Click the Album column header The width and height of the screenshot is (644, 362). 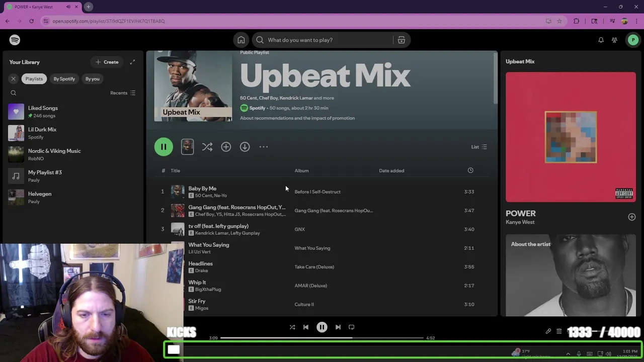pyautogui.click(x=301, y=170)
